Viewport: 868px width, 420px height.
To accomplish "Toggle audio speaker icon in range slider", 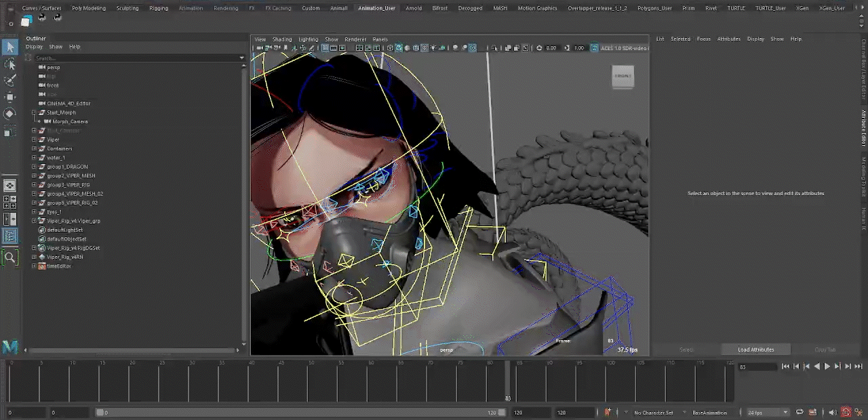I will click(x=832, y=413).
